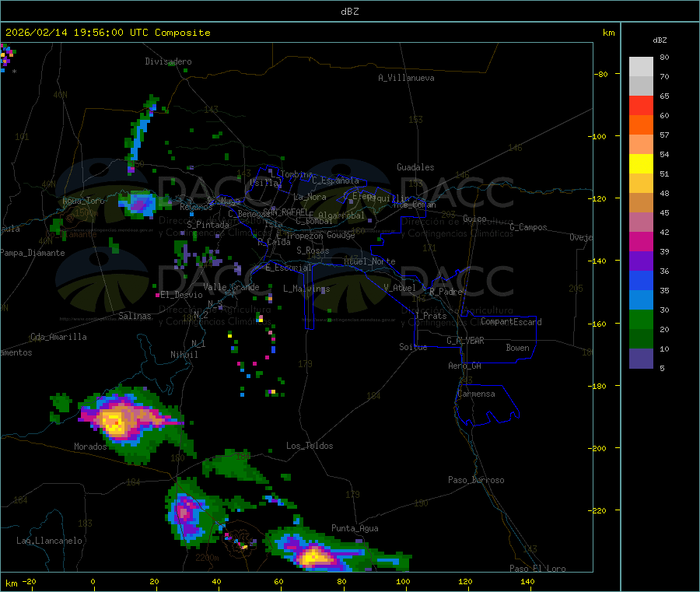This screenshot has height=592, width=700.
Task: Click the Bowen map label
Action: pos(517,348)
